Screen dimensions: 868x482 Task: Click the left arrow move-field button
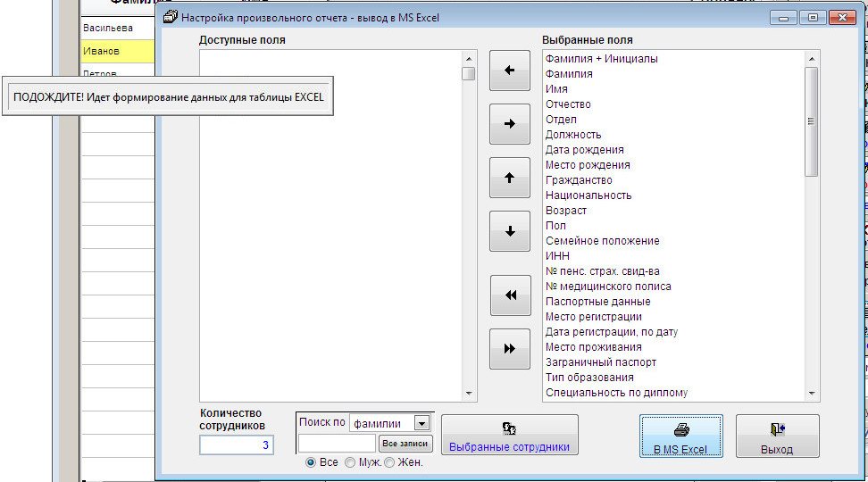click(x=510, y=71)
